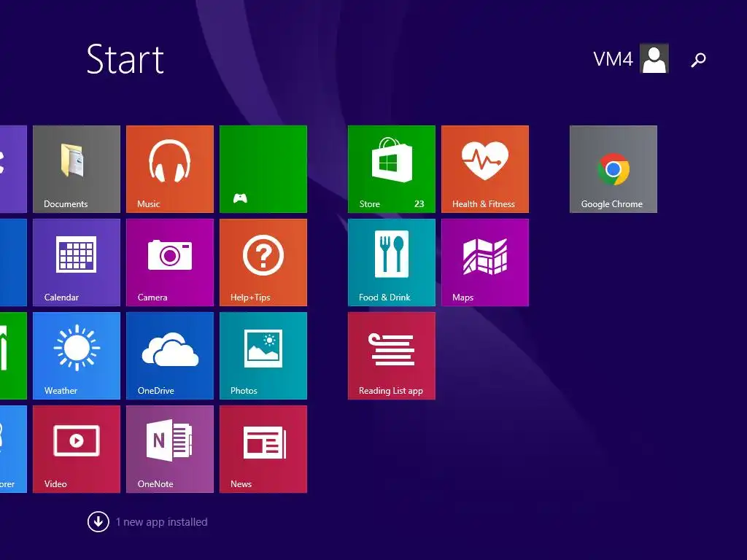
Task: Click the search magnifier icon
Action: point(698,60)
